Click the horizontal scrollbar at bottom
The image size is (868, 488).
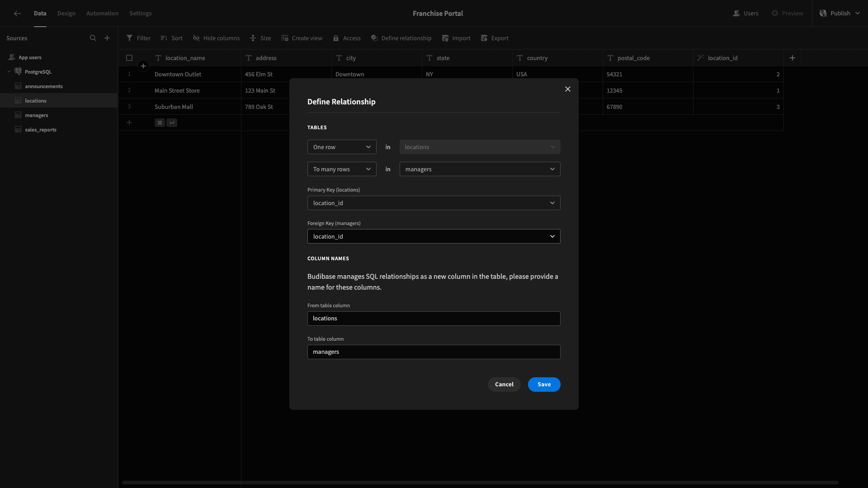(x=480, y=483)
